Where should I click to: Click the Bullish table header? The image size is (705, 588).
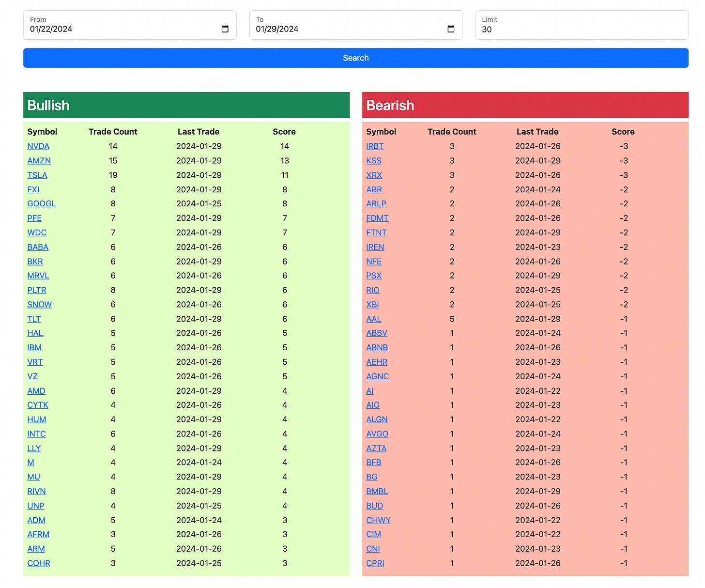pyautogui.click(x=186, y=105)
